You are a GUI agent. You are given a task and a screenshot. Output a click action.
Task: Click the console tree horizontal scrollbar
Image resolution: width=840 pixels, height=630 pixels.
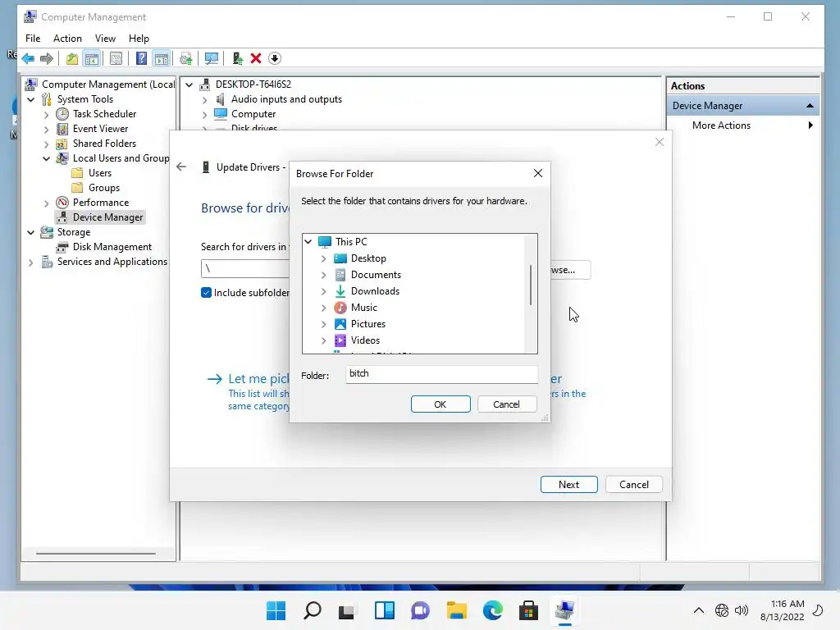pyautogui.click(x=96, y=554)
